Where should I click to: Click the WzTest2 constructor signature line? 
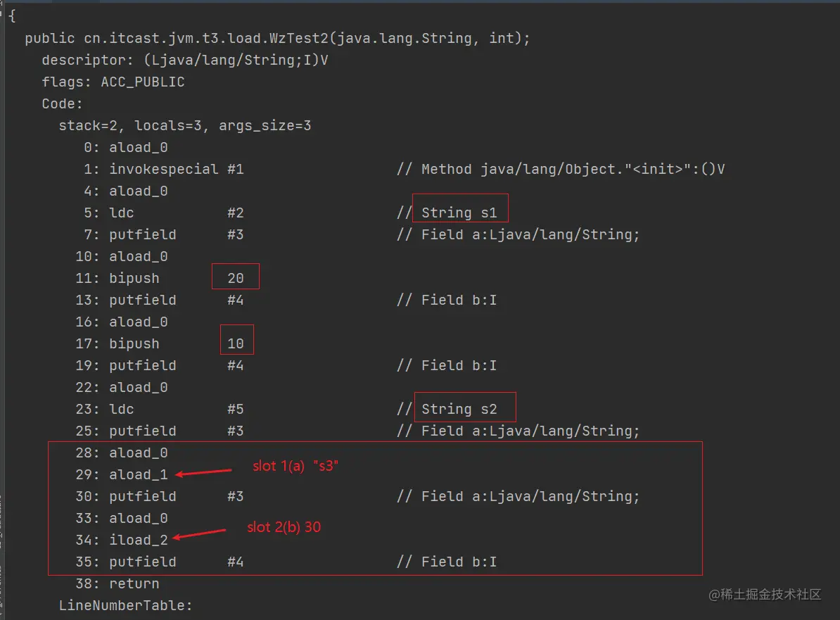277,38
